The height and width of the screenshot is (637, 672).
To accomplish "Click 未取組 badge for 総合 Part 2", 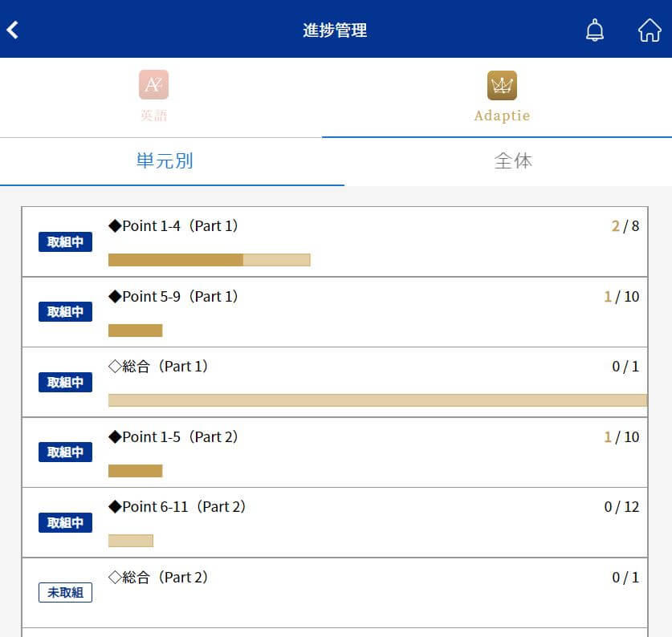I will click(x=65, y=592).
